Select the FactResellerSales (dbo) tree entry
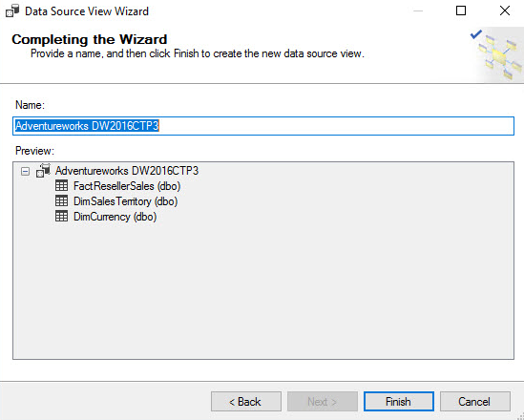This screenshot has height=420, width=524. pos(127,186)
